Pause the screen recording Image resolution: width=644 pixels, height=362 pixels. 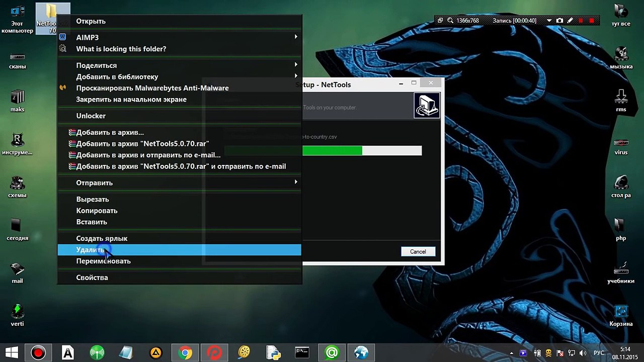coord(581,21)
